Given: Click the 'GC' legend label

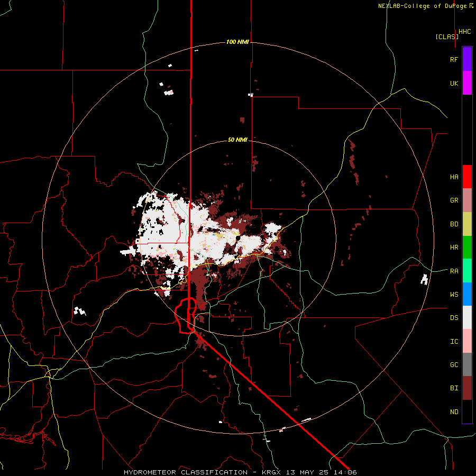Looking at the screenshot, I should 454,364.
